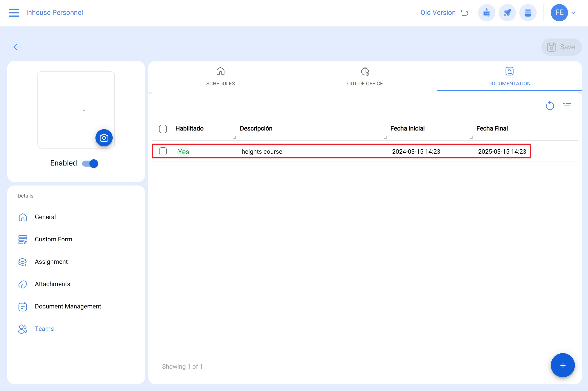Viewport: 588px width, 391px height.
Task: Tick the checkbox on the heights course row
Action: (163, 151)
